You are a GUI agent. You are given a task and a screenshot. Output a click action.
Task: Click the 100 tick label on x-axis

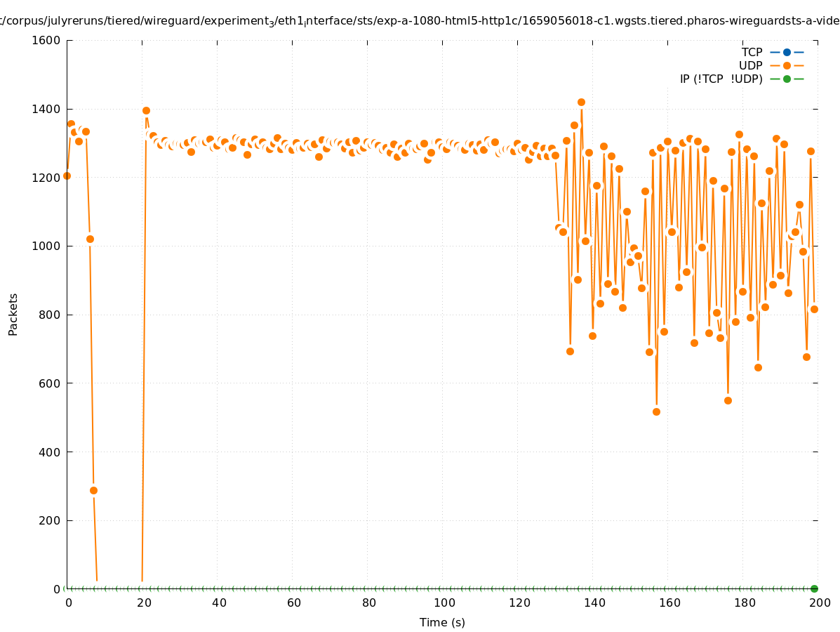click(x=443, y=603)
